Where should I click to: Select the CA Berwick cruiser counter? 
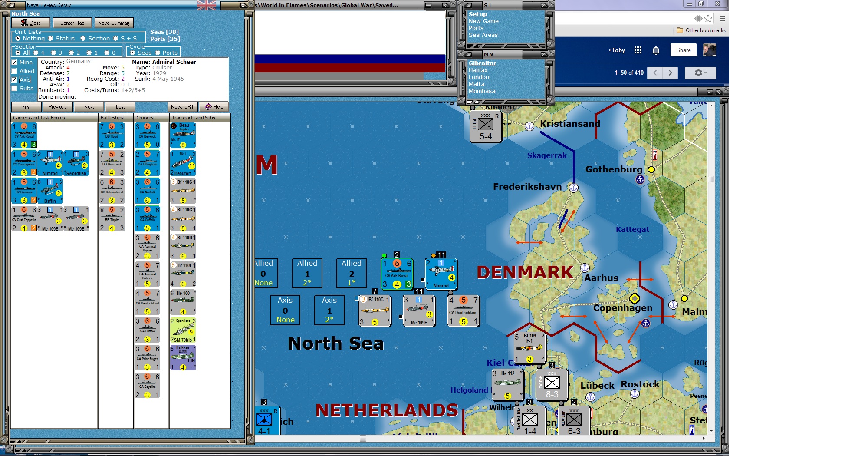click(148, 135)
